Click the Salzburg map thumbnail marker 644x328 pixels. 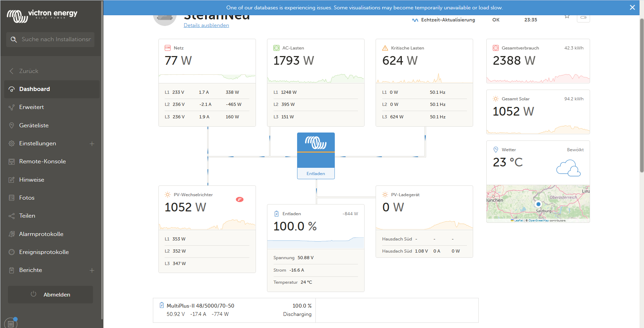[538, 204]
